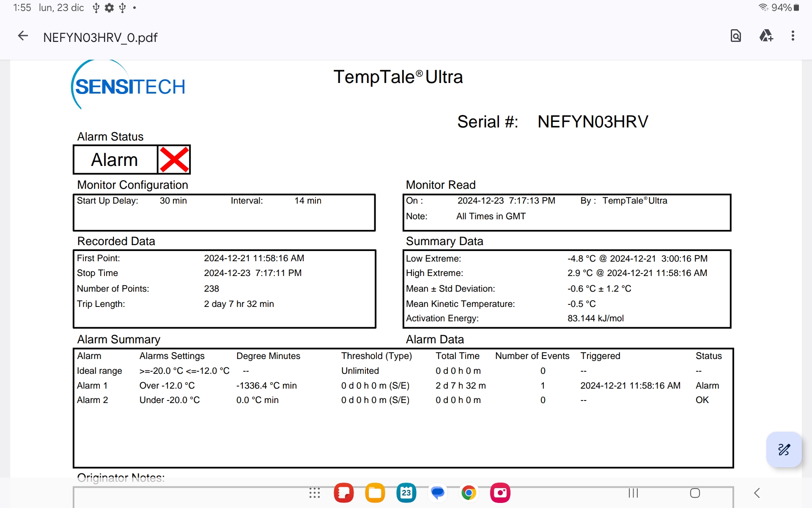Select Ideal range setting >=-20.0 °C <=-12.0 °C
This screenshot has height=508, width=812.
click(x=184, y=371)
